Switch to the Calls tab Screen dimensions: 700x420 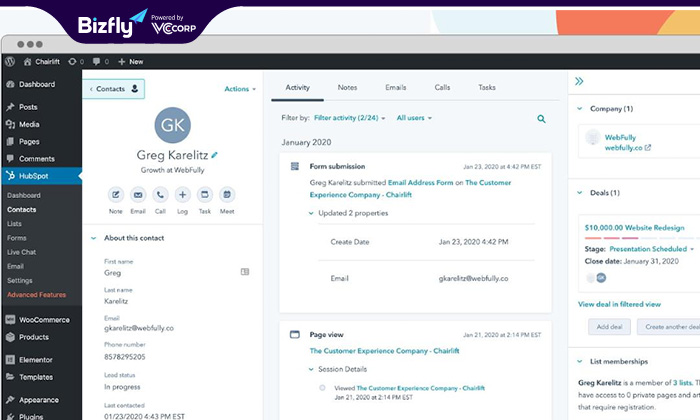coord(442,87)
